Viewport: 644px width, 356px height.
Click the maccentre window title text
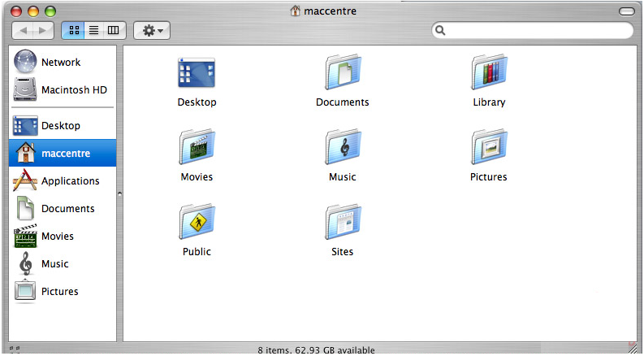coord(330,11)
